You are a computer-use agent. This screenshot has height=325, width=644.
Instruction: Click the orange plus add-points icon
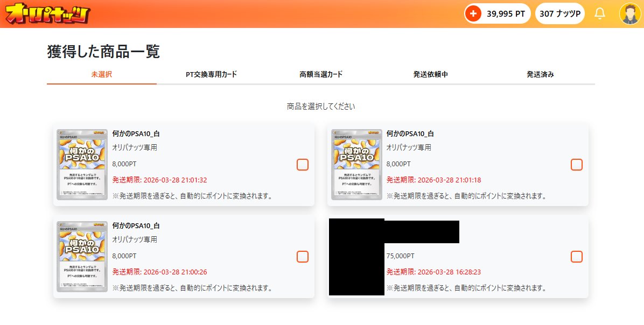click(473, 13)
